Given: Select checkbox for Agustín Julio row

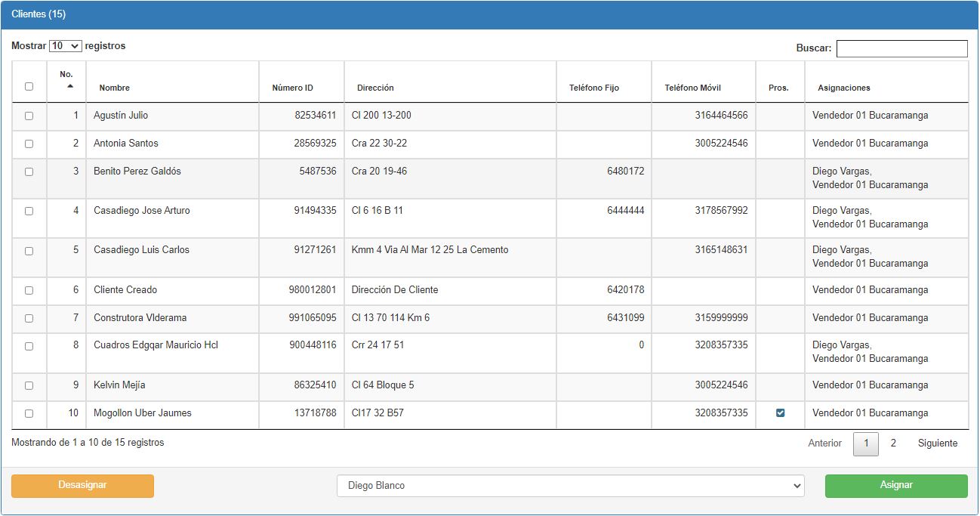Looking at the screenshot, I should coord(29,116).
